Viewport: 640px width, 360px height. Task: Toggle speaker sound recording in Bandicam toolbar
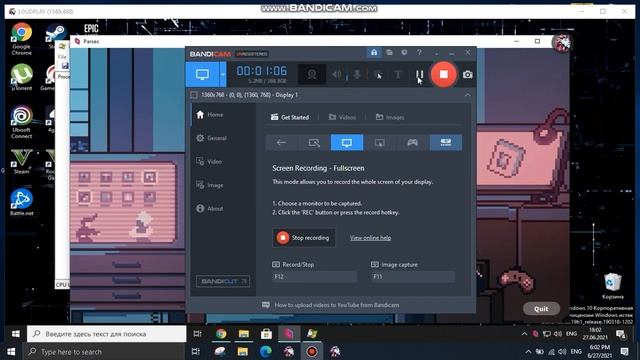(x=337, y=75)
